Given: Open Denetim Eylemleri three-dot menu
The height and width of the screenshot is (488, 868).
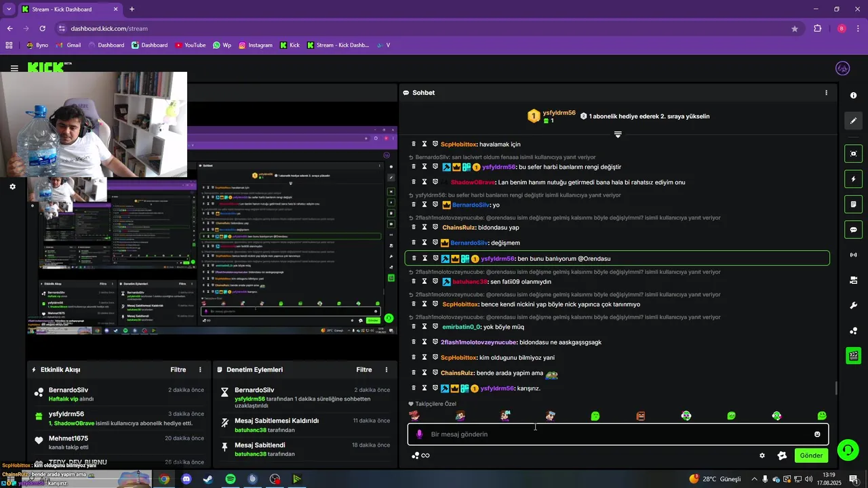Looking at the screenshot, I should 387,370.
